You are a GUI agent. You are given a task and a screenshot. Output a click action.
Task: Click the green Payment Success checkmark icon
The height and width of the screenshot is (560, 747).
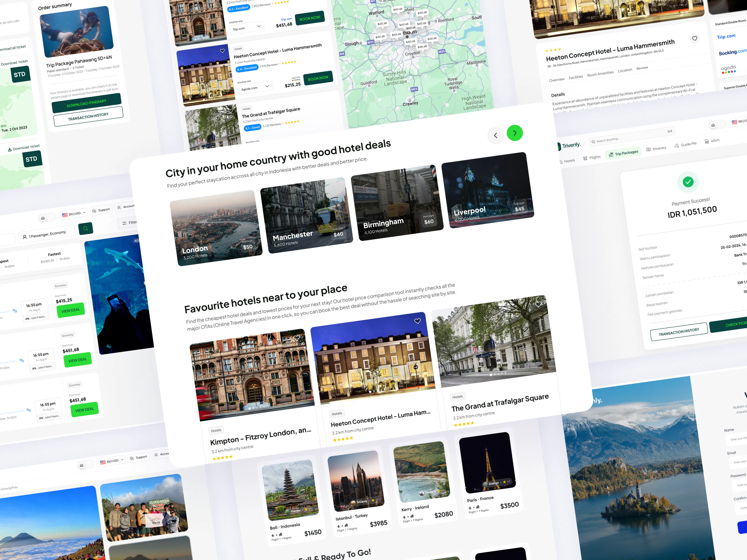(688, 182)
